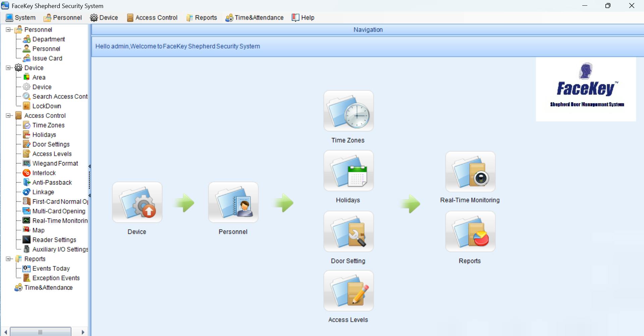This screenshot has height=336, width=644.
Task: Click the sidebar scroll right arrow
Action: (x=83, y=332)
